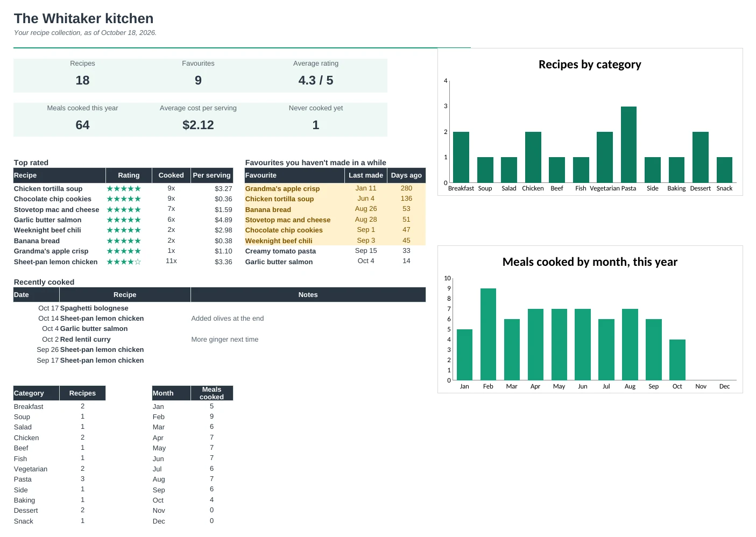This screenshot has width=756, height=537.
Task: Click the star rating for Sheet-pan lemon chicken
Action: point(124,262)
